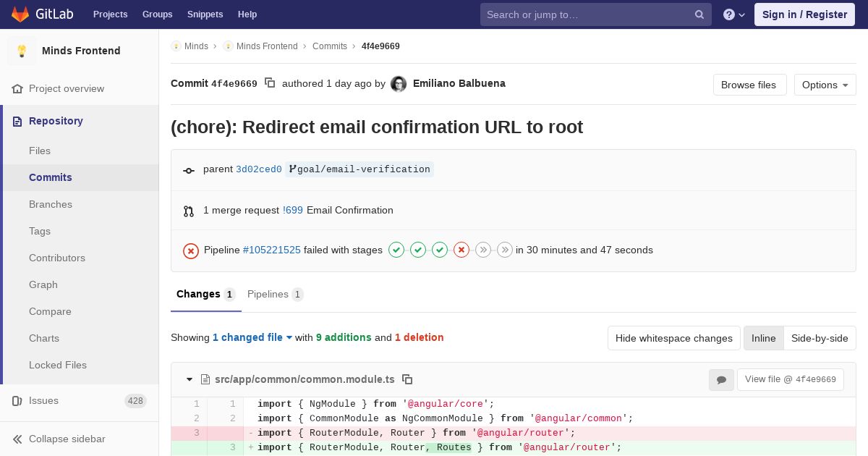Click the search magnifier icon

click(x=699, y=14)
